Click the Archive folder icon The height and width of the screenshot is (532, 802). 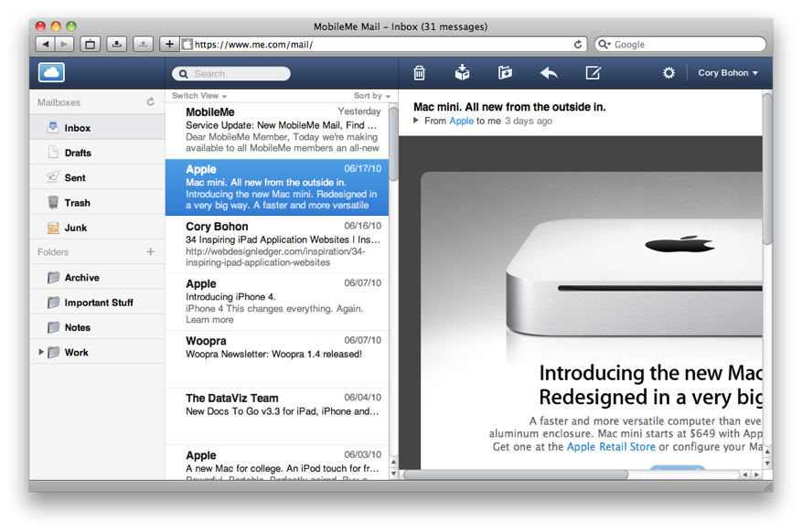53,278
